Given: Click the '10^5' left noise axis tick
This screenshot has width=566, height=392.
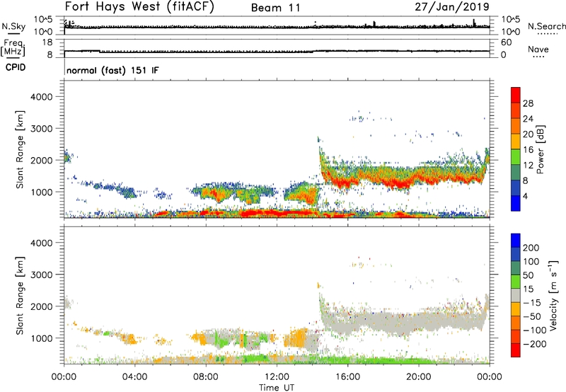Looking at the screenshot, I should pos(43,19).
